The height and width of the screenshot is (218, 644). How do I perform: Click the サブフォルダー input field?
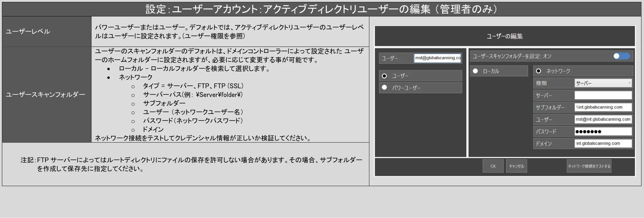coord(603,107)
